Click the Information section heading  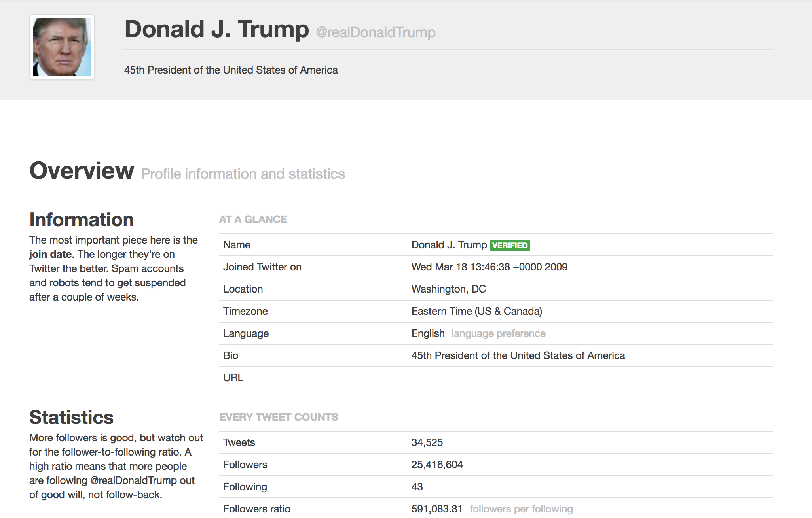pos(82,220)
